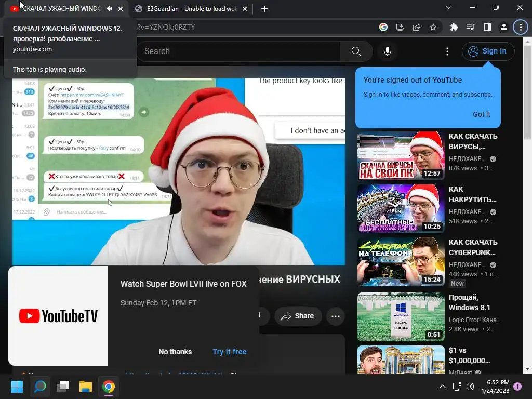This screenshot has width=532, height=399.
Task: Click Watch Super Bowl LVII live on FOX
Action: (183, 284)
